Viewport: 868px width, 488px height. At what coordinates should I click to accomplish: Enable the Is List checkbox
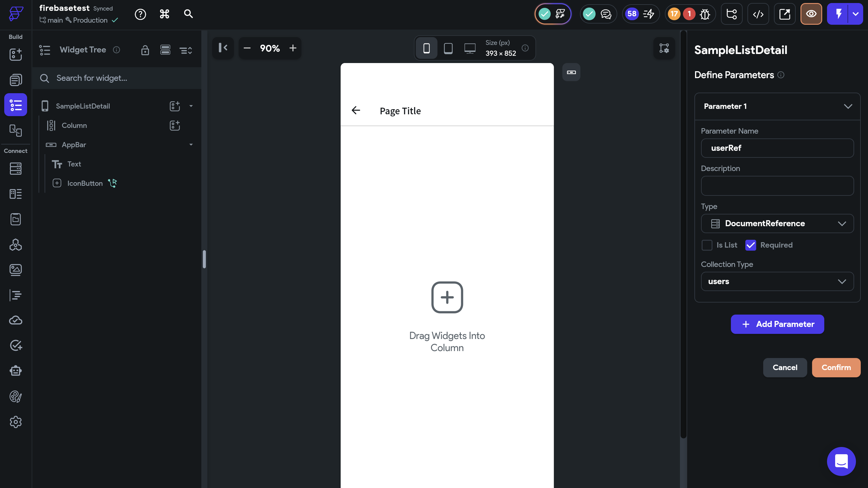point(707,245)
